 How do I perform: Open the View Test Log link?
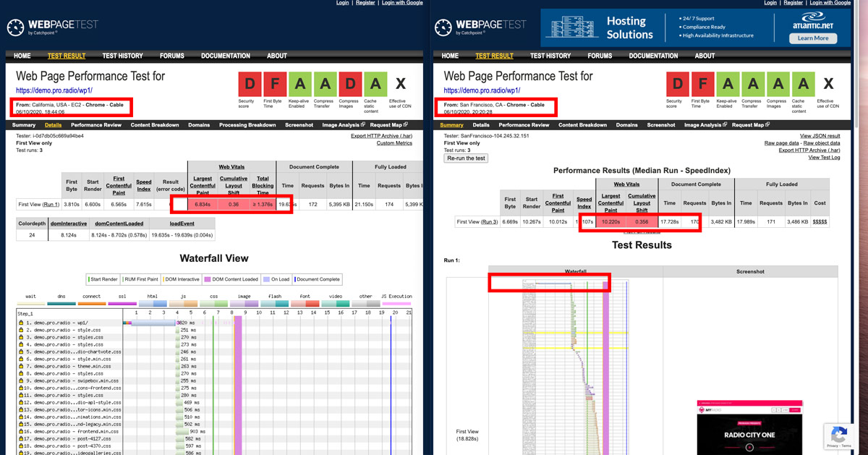pos(824,158)
